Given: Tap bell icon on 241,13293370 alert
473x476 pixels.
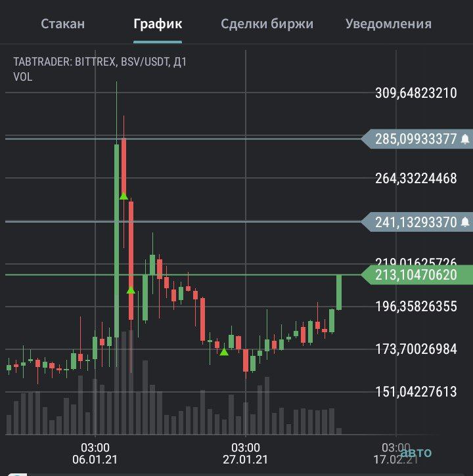Looking at the screenshot, I should coord(465,222).
